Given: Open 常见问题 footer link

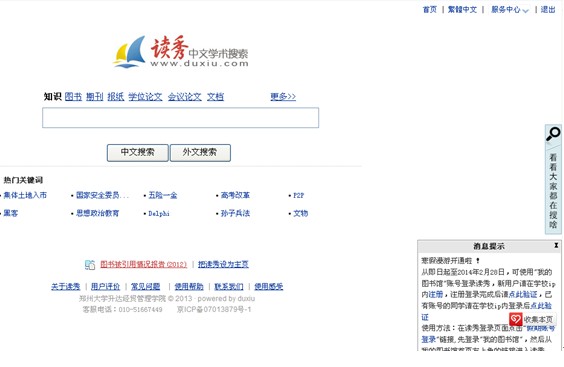Looking at the screenshot, I should pyautogui.click(x=145, y=287).
